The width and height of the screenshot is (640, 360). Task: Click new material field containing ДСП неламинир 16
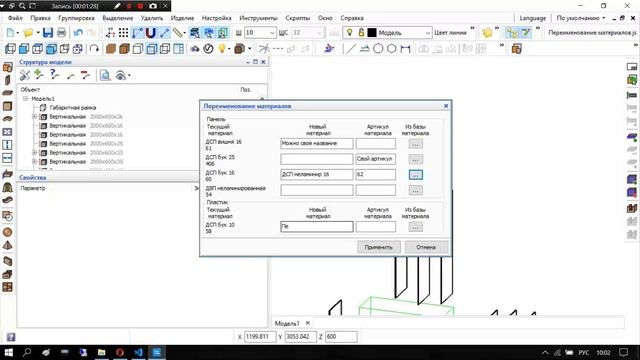click(317, 174)
